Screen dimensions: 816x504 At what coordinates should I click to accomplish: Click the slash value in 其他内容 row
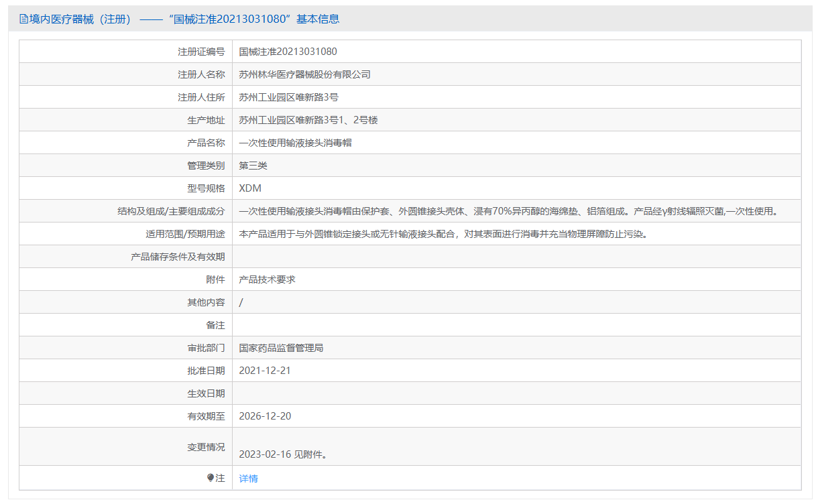click(241, 302)
